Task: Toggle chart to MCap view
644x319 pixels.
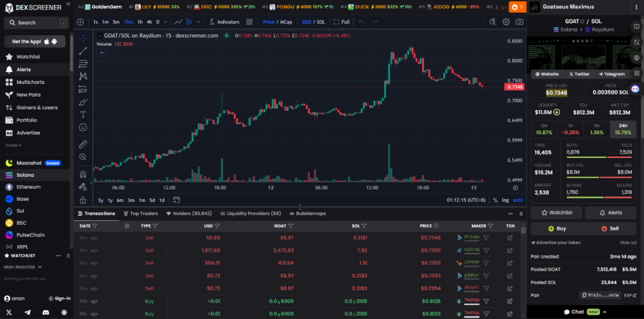Action: [x=286, y=22]
